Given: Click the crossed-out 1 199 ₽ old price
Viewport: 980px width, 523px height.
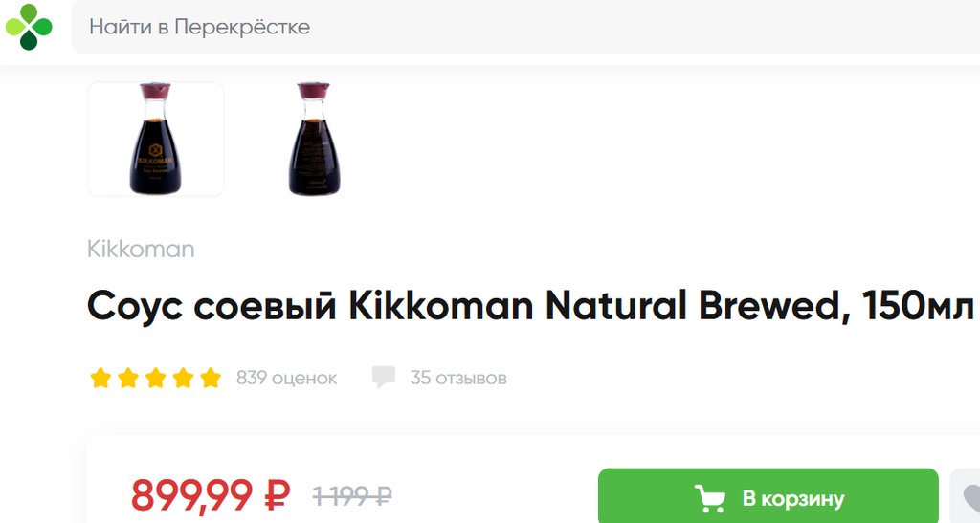Looking at the screenshot, I should [352, 497].
